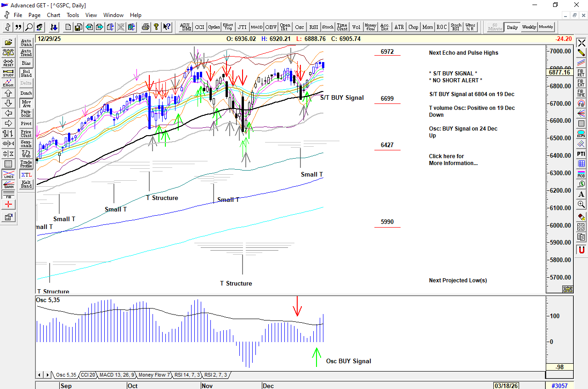This screenshot has width=588, height=389.
Task: Open the Elliott wave tool
Action: (x=8, y=83)
